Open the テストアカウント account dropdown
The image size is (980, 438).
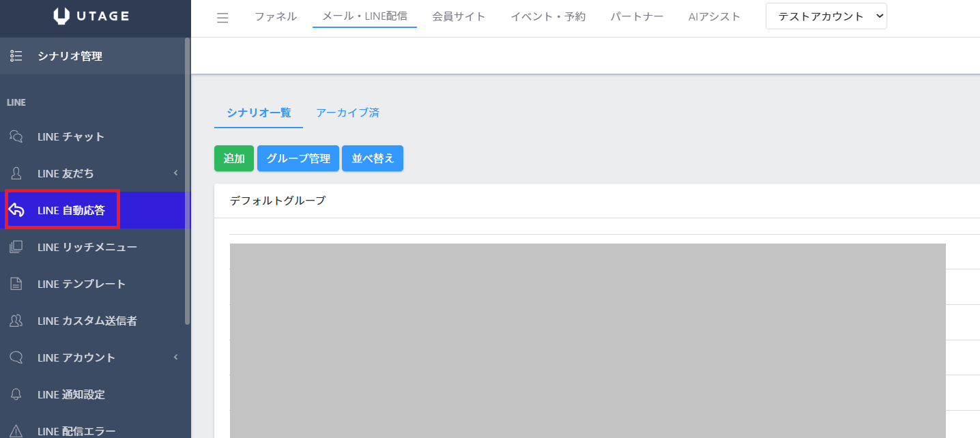(x=826, y=16)
